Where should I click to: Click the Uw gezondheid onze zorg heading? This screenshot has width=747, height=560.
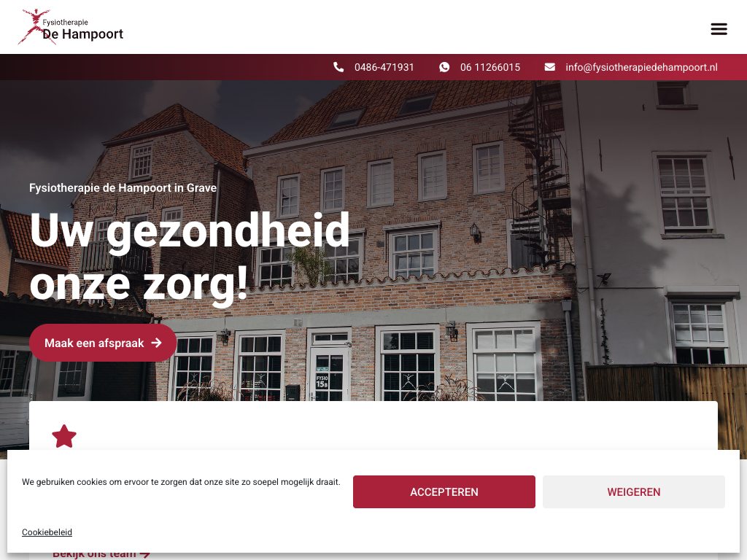point(190,257)
